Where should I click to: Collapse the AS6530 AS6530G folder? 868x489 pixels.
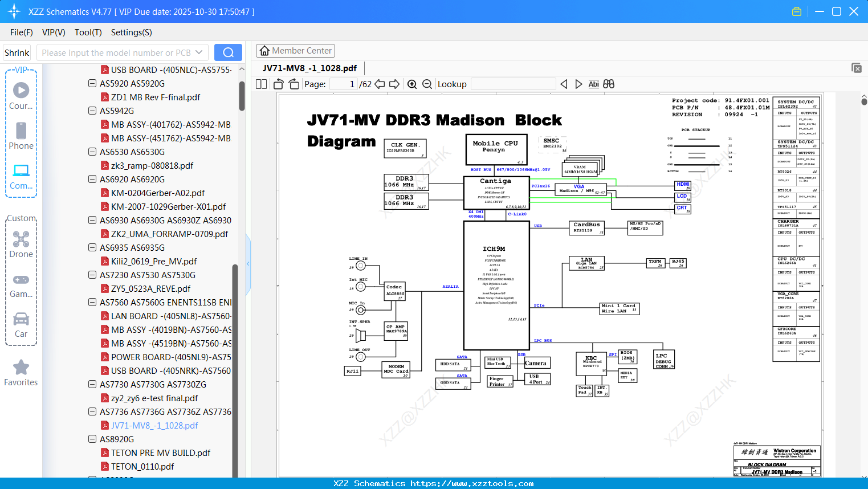coord(92,152)
